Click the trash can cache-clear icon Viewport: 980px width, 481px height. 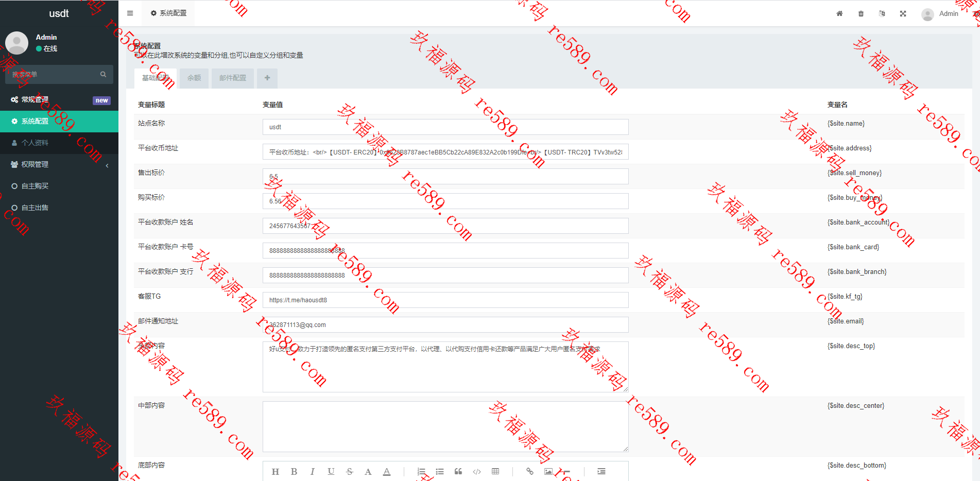861,13
